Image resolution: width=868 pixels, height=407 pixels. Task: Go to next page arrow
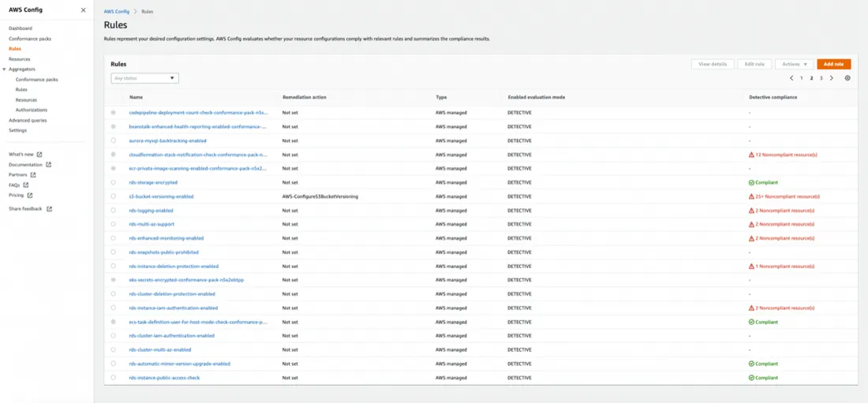(x=832, y=78)
